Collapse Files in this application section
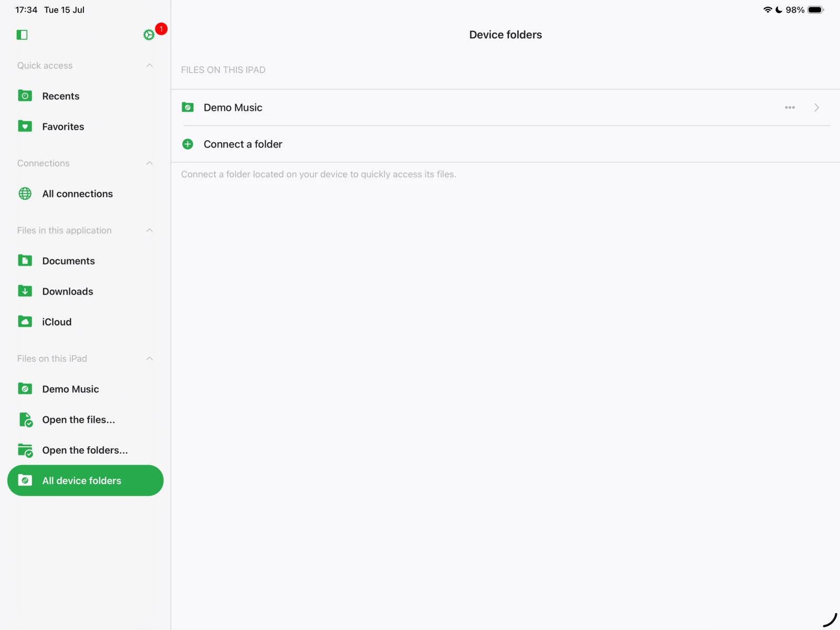 click(x=150, y=230)
